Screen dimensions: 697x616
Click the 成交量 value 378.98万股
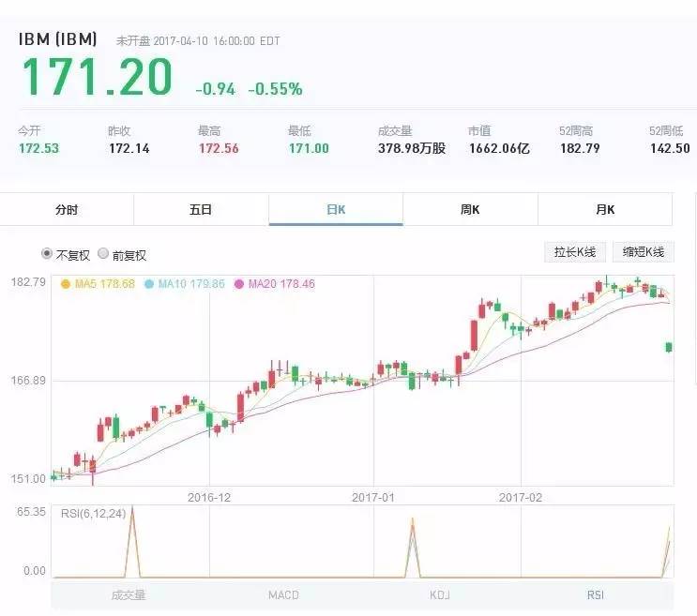coord(412,148)
